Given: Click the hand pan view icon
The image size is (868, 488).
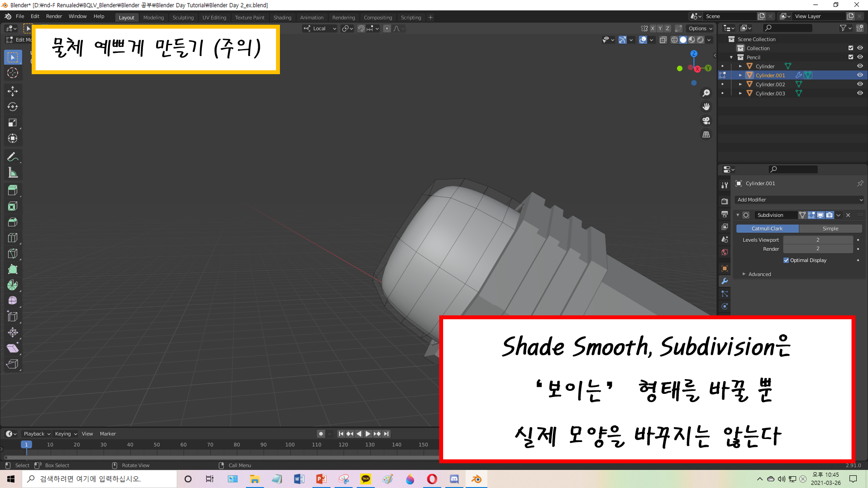Looking at the screenshot, I should click(x=706, y=107).
